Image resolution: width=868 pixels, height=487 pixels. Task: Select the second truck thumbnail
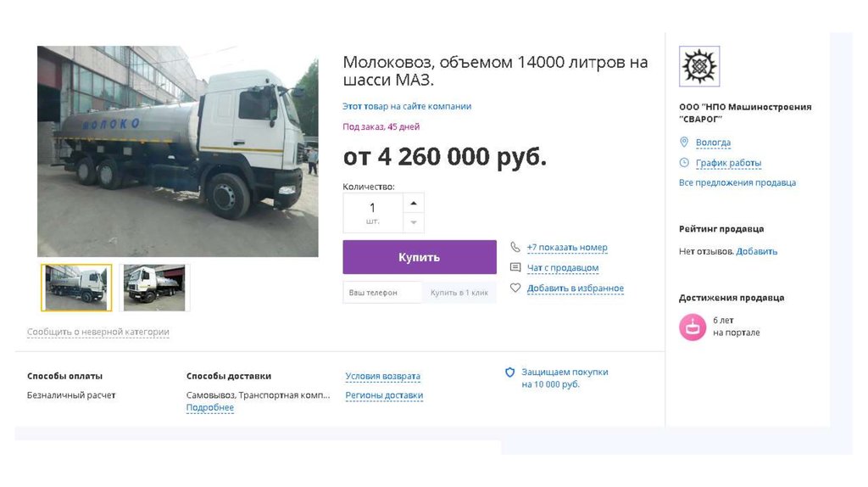click(x=154, y=288)
